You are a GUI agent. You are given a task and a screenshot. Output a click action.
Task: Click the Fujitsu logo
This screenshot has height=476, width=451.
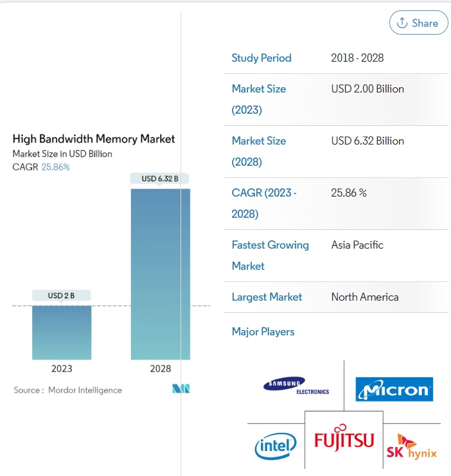pyautogui.click(x=344, y=438)
